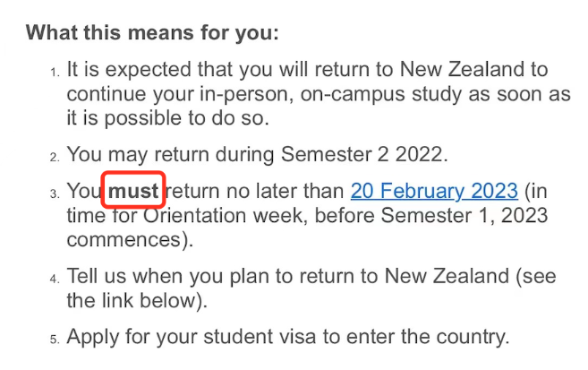The image size is (588, 370).
Task: Click list number 2 marker
Action: [x=55, y=157]
